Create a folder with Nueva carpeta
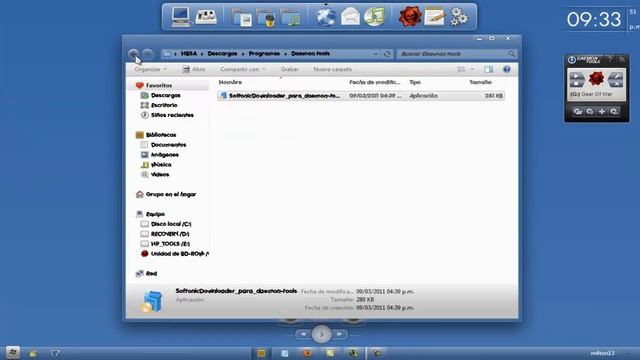This screenshot has height=360, width=640. click(x=332, y=69)
